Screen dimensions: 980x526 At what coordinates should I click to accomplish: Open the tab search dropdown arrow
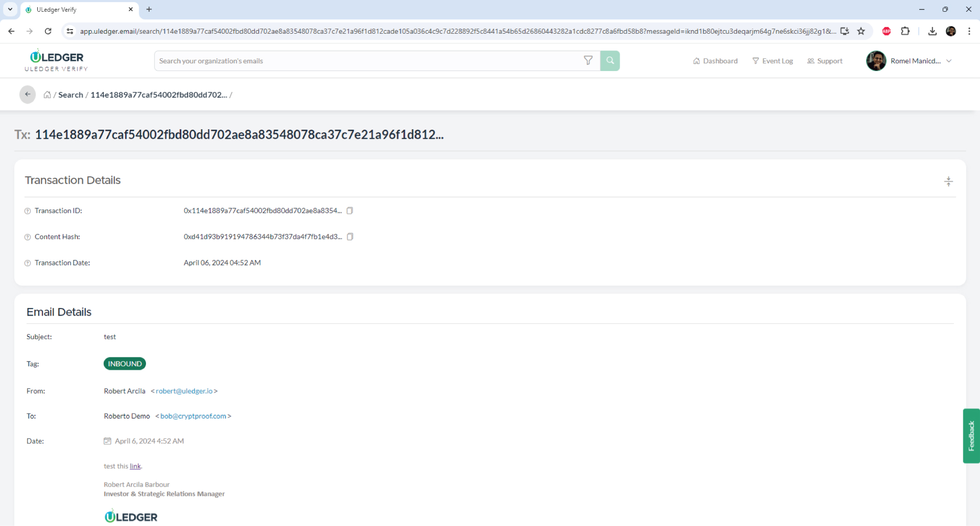click(x=10, y=9)
